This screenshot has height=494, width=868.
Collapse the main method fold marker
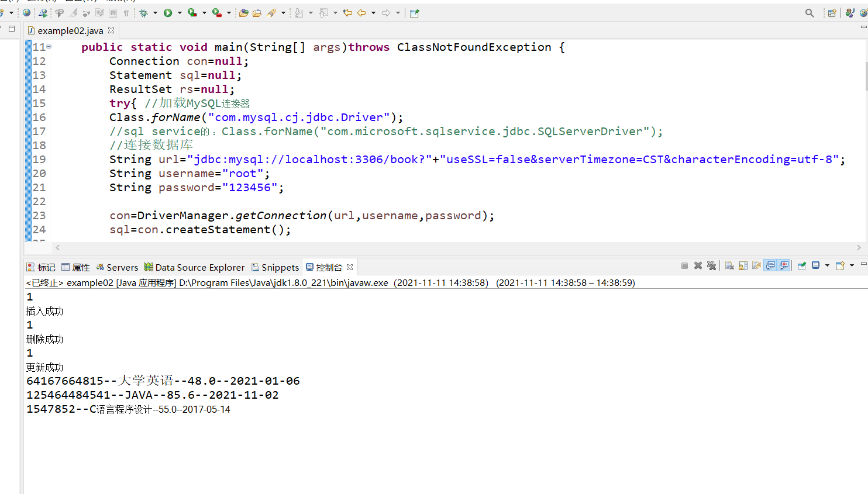tap(49, 46)
